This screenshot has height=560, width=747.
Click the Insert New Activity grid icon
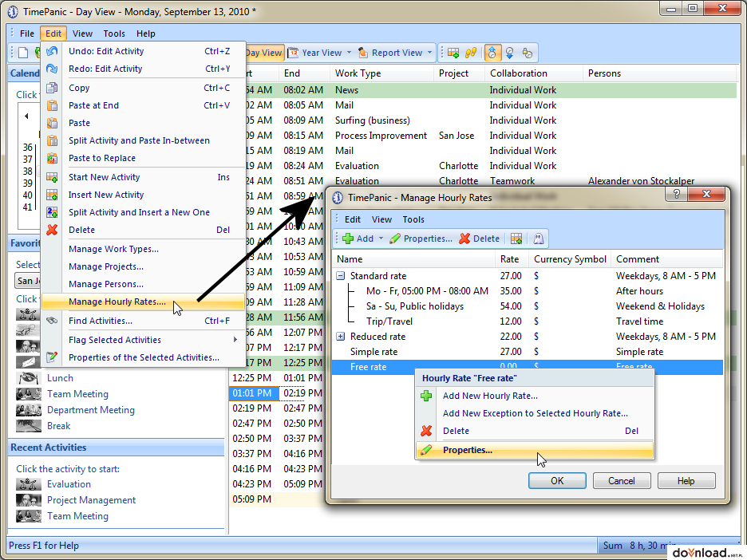(52, 195)
